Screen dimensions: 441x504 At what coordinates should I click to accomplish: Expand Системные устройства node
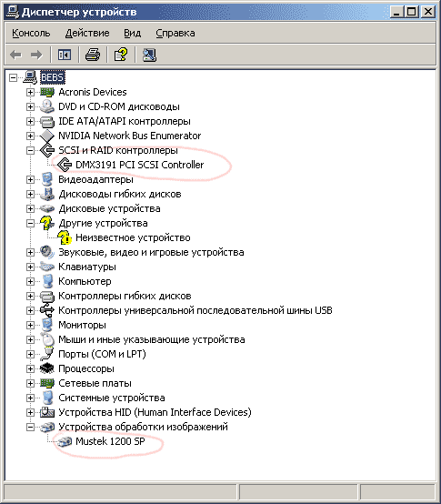tap(30, 398)
